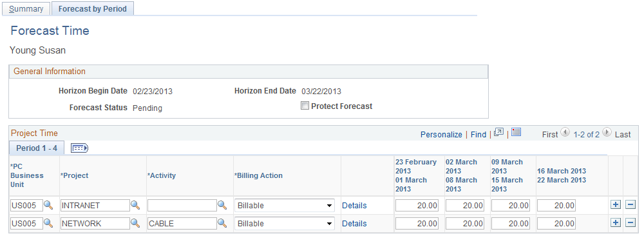Viewport: 644px width, 236px height.
Task: Open Project Time grid in new window icon
Action: [x=498, y=132]
